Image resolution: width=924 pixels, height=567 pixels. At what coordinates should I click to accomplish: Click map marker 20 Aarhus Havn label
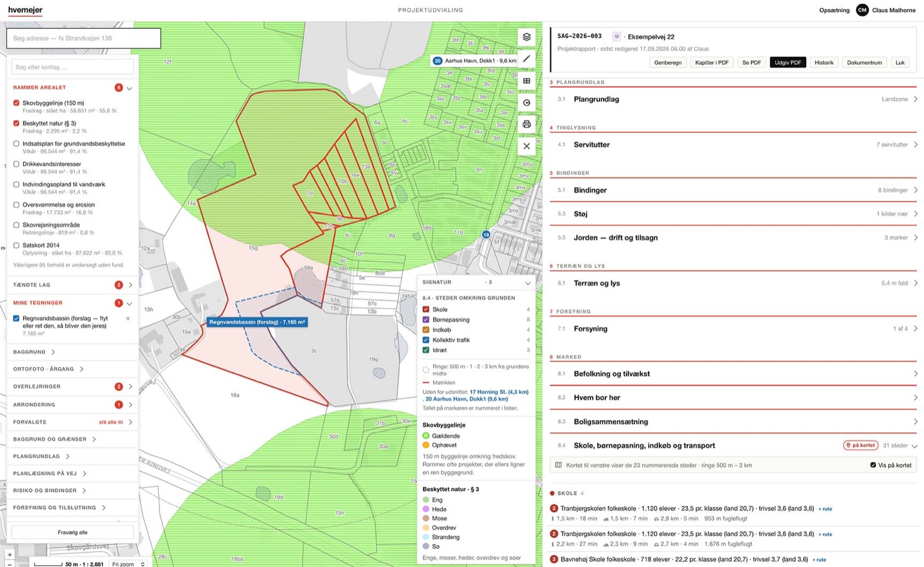474,60
